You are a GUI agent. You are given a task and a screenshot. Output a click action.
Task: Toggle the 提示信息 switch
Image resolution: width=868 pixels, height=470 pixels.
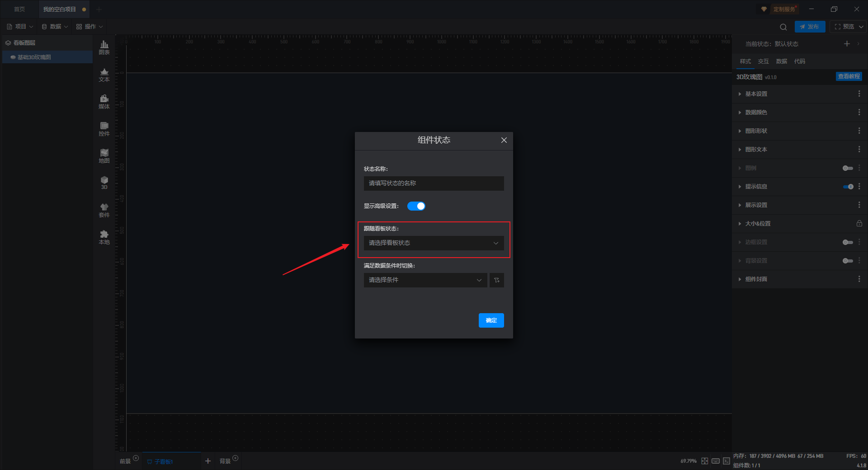click(848, 187)
